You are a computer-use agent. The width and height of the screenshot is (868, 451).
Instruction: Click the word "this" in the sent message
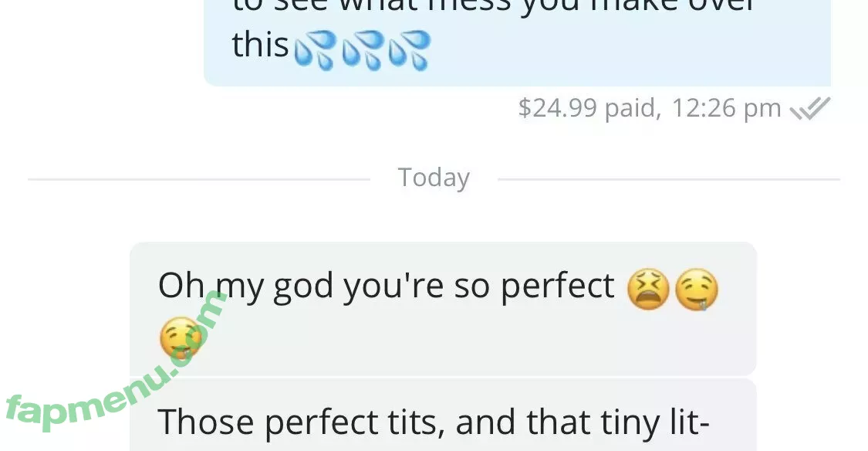pyautogui.click(x=260, y=44)
